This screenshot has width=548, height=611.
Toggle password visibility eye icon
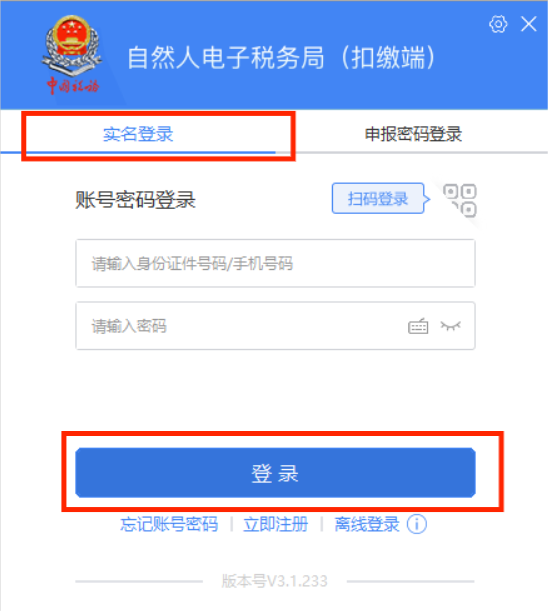(x=451, y=326)
